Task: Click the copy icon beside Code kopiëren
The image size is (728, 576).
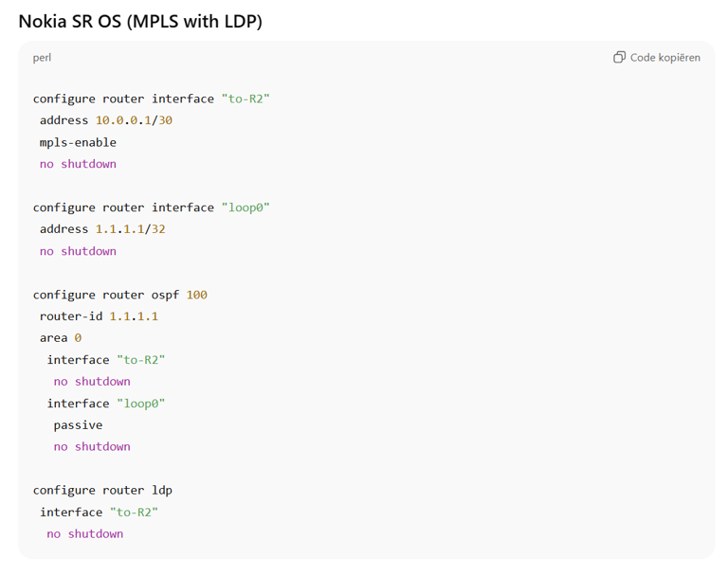Action: tap(619, 57)
